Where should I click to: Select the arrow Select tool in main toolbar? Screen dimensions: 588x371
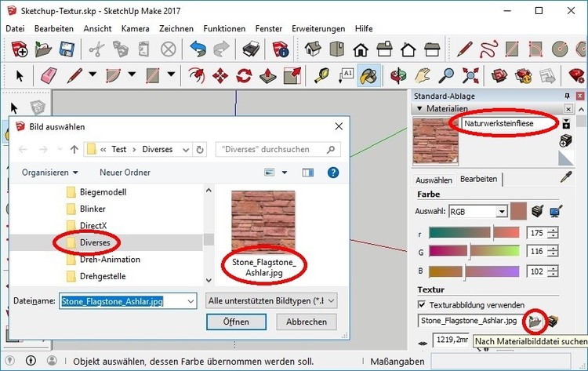[20, 76]
